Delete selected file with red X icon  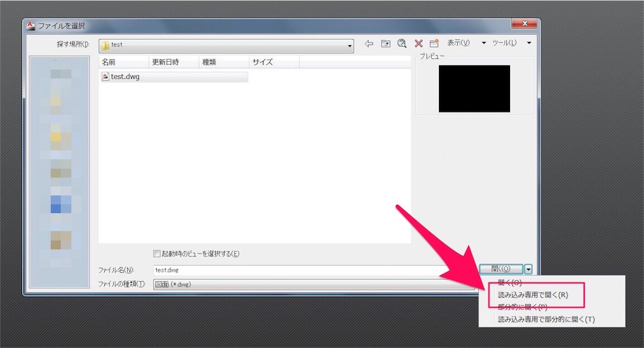pyautogui.click(x=418, y=43)
